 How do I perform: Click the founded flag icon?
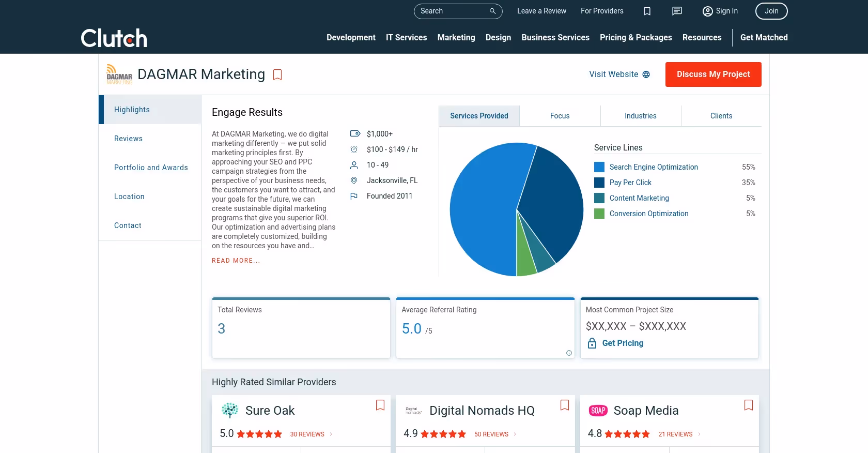(354, 196)
